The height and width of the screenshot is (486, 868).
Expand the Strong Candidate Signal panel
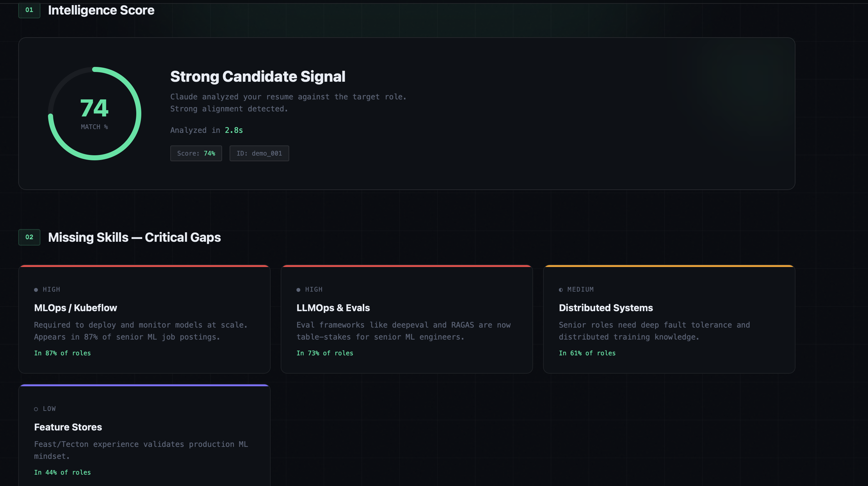tap(407, 114)
